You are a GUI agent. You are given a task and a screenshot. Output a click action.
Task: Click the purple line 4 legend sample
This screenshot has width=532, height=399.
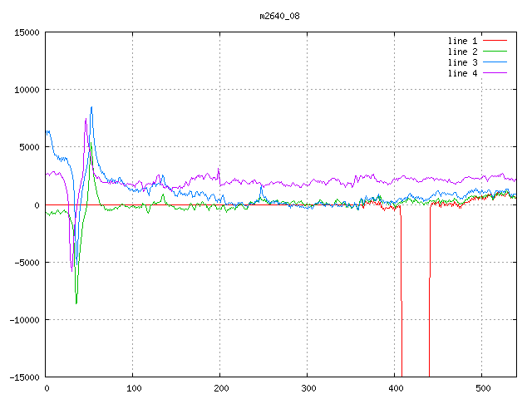pos(495,73)
